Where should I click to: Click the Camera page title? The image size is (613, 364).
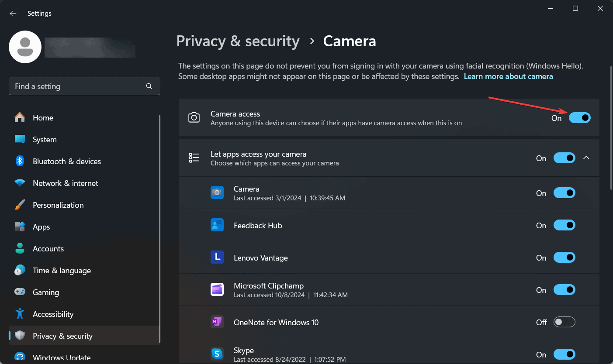click(x=350, y=41)
